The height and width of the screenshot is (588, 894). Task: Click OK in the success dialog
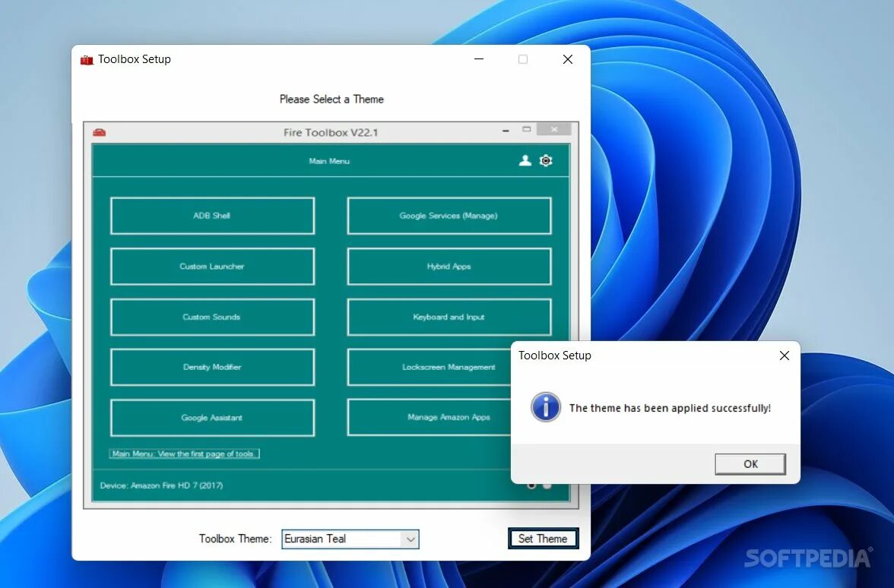[750, 463]
